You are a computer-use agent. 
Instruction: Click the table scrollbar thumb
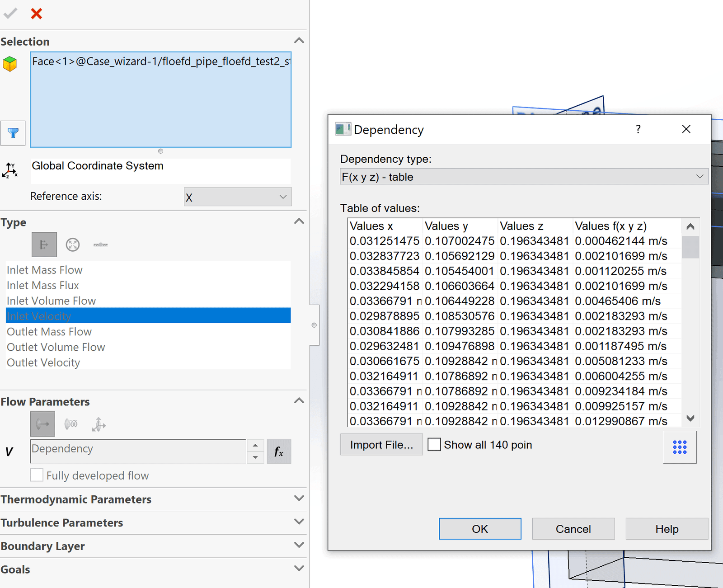click(x=690, y=247)
